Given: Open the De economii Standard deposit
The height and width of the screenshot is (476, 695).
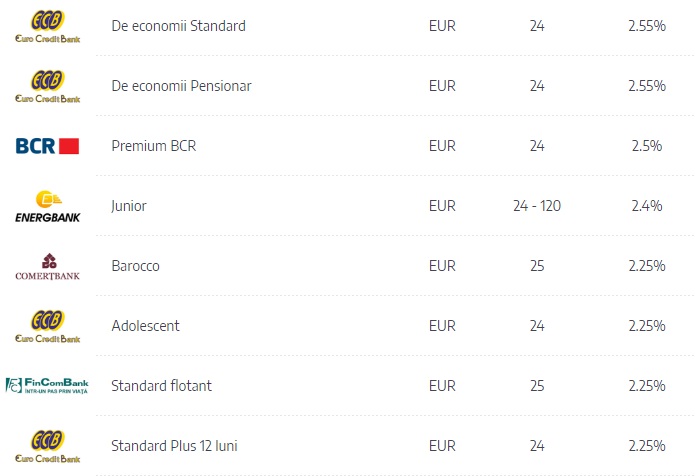Looking at the screenshot, I should coord(179,26).
